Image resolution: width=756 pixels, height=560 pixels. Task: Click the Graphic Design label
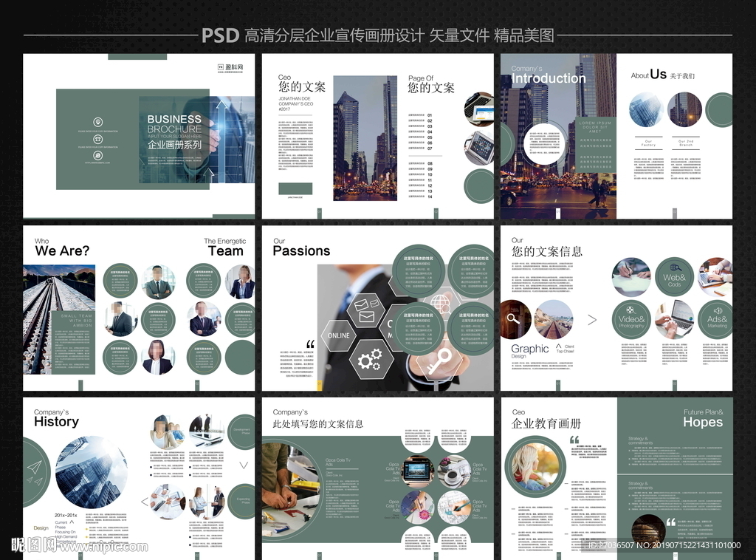tap(529, 351)
